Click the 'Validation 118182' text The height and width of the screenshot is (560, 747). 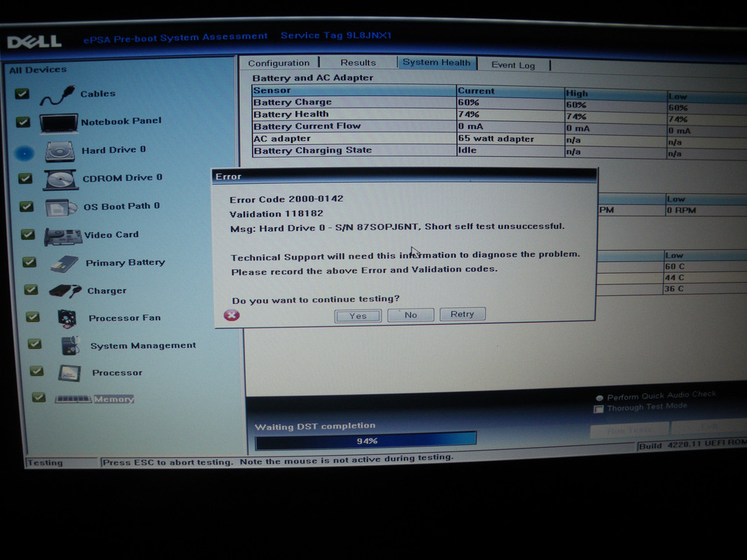pos(277,213)
